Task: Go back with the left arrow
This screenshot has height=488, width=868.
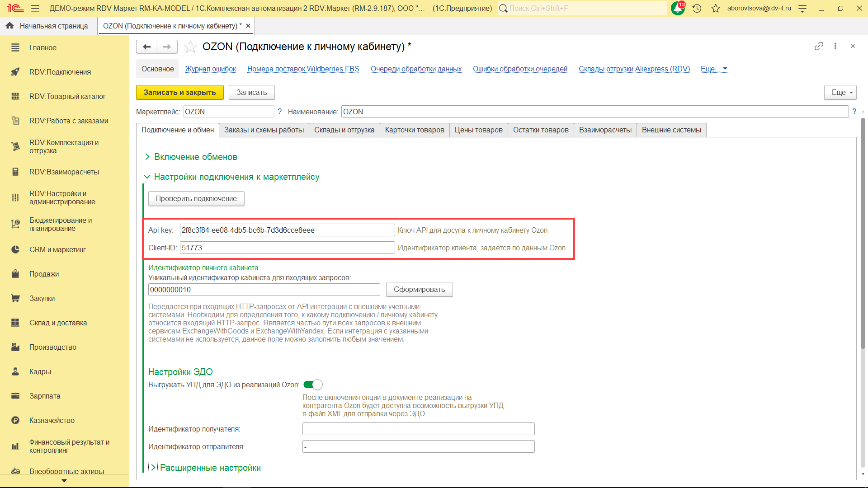Action: coord(146,47)
